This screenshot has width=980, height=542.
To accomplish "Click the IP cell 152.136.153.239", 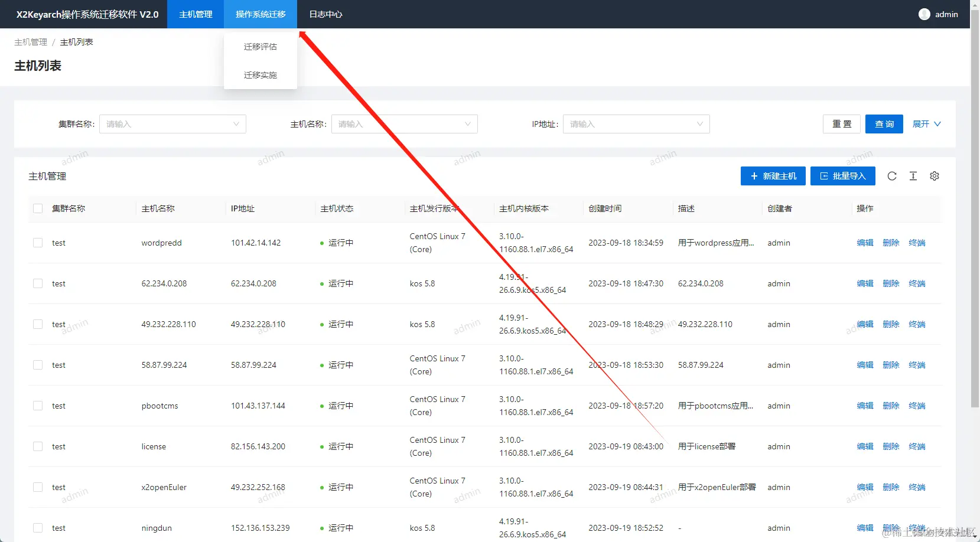I will tap(261, 528).
